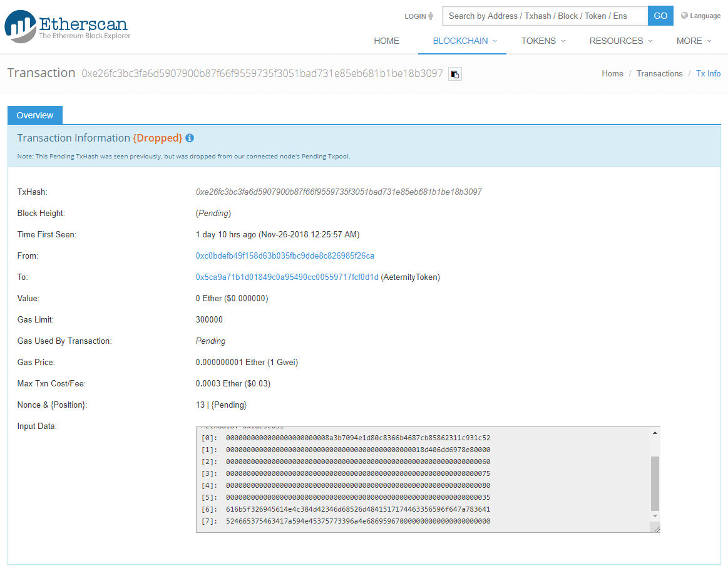Click the Block Height (Pending) value
The height and width of the screenshot is (573, 728).
(213, 213)
